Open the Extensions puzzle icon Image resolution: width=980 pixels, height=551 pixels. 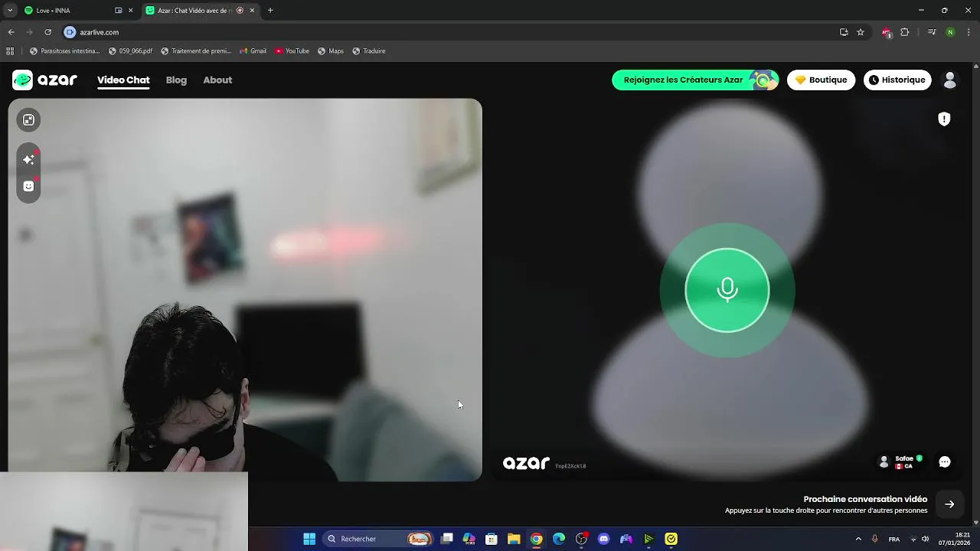pos(905,32)
